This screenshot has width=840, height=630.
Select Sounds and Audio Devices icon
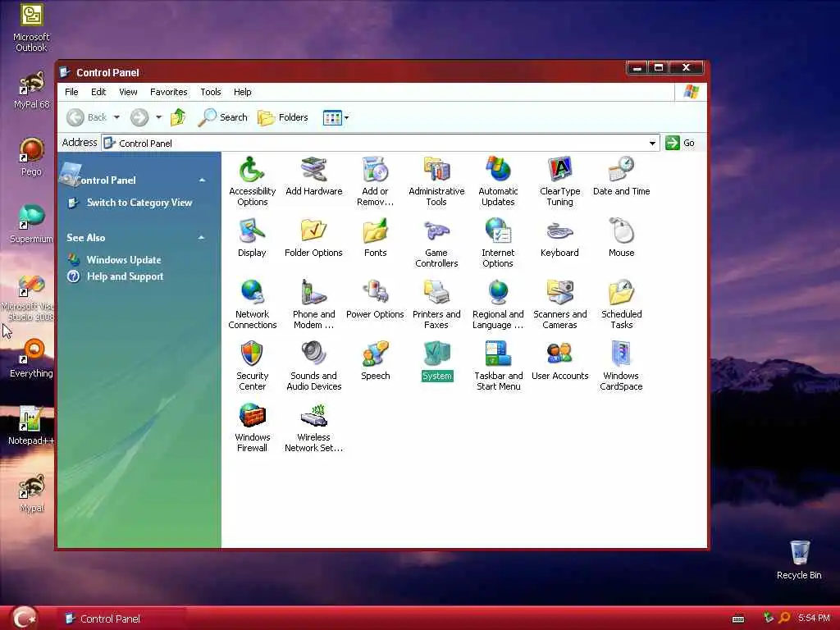pyautogui.click(x=313, y=366)
